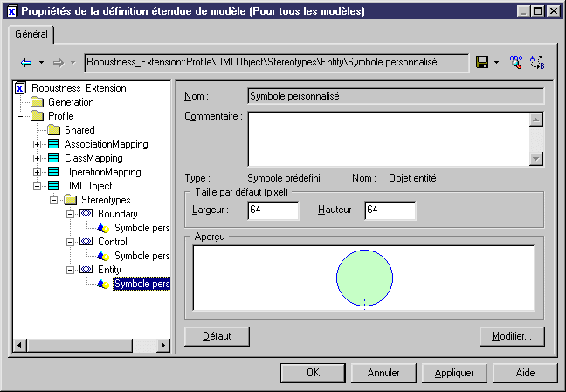Click the Back navigation arrow icon

click(26, 63)
